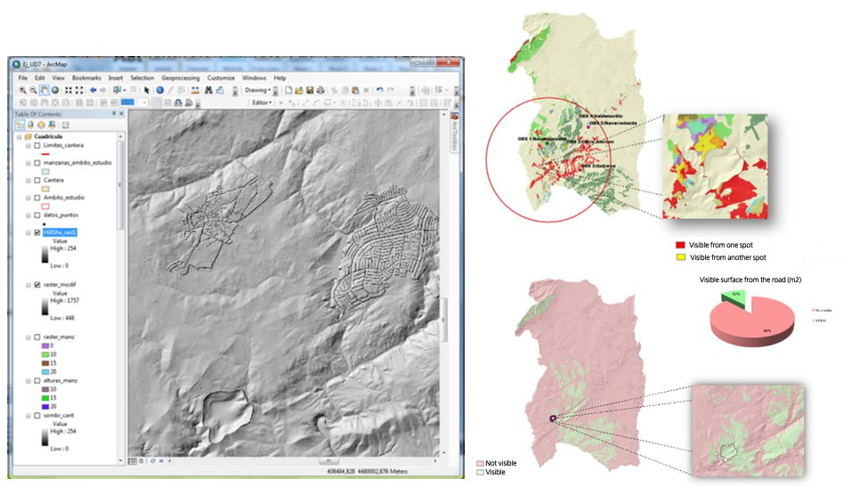Click the Identify tool icon
The image size is (868, 487).
[159, 90]
